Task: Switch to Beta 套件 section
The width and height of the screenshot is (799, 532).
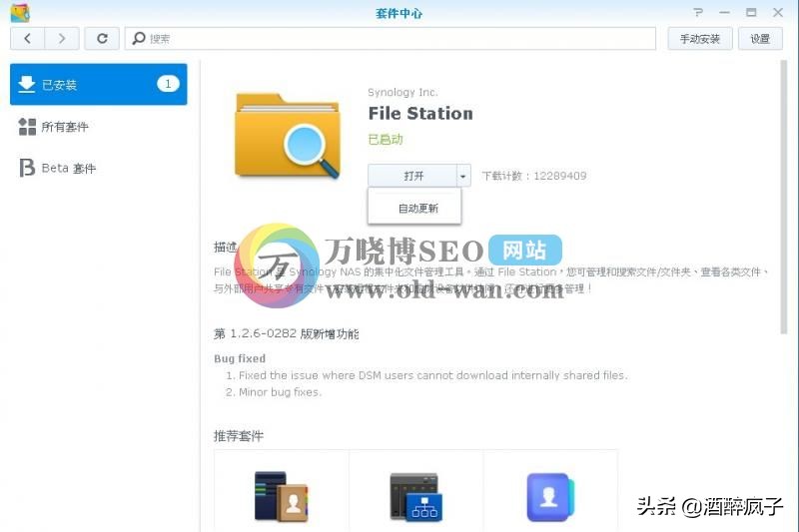Action: coord(98,168)
